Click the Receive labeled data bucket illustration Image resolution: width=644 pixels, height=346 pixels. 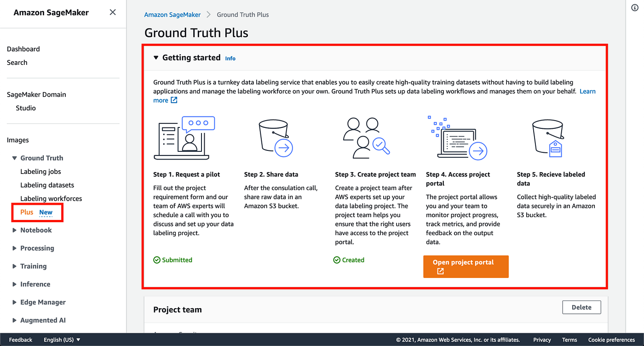click(548, 138)
